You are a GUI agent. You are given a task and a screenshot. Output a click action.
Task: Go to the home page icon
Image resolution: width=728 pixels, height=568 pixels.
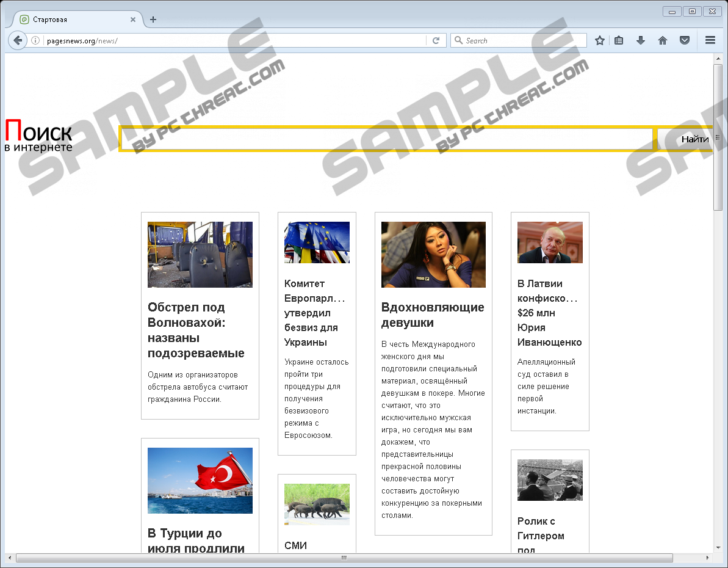coord(662,40)
